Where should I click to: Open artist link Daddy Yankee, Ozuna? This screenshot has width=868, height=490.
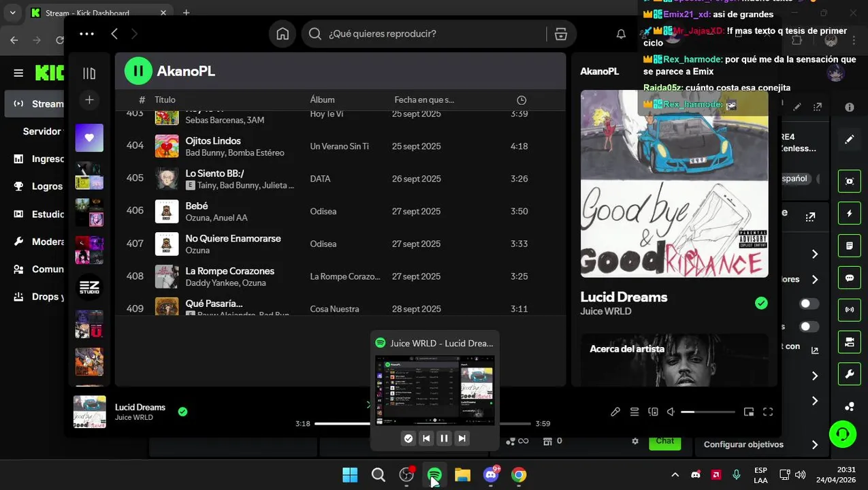tap(225, 283)
